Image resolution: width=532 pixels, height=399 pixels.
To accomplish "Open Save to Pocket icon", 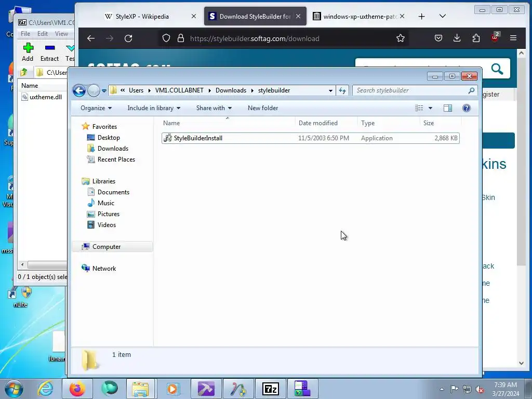I will (438, 38).
